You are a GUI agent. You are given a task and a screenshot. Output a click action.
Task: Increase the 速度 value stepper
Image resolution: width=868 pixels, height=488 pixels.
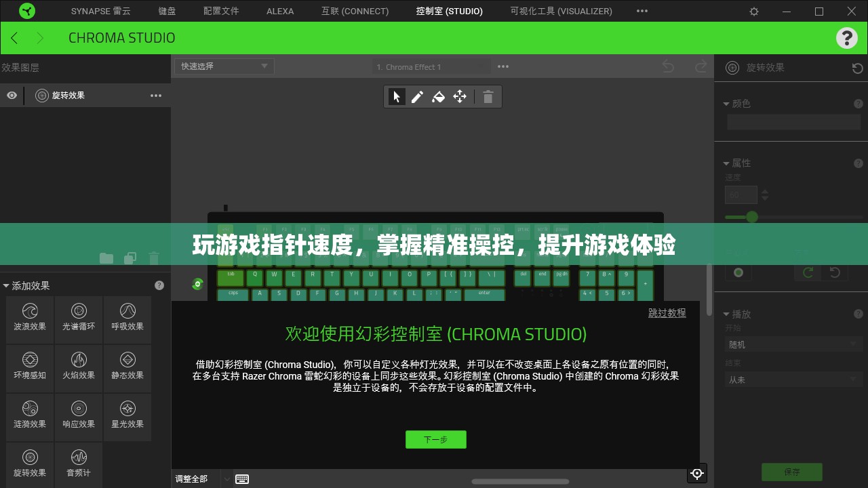click(x=765, y=191)
